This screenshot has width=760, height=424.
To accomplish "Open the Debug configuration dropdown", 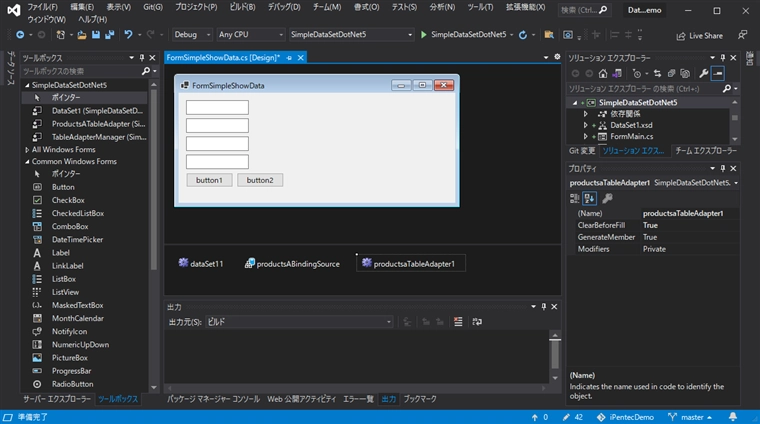I will (192, 35).
